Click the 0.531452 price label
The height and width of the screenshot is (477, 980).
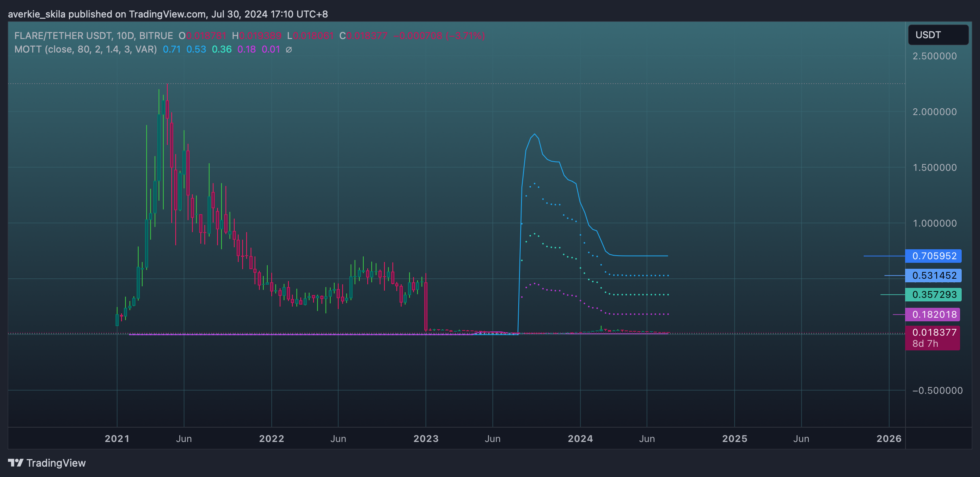point(933,276)
